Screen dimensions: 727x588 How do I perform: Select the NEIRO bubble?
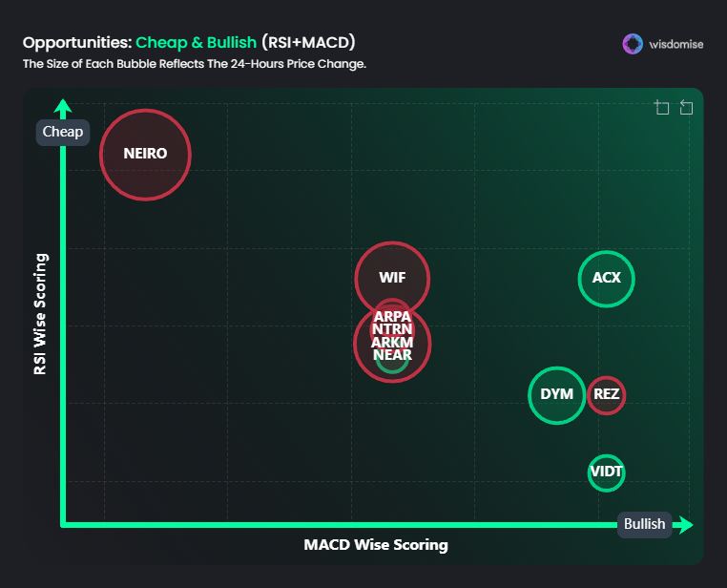[145, 155]
